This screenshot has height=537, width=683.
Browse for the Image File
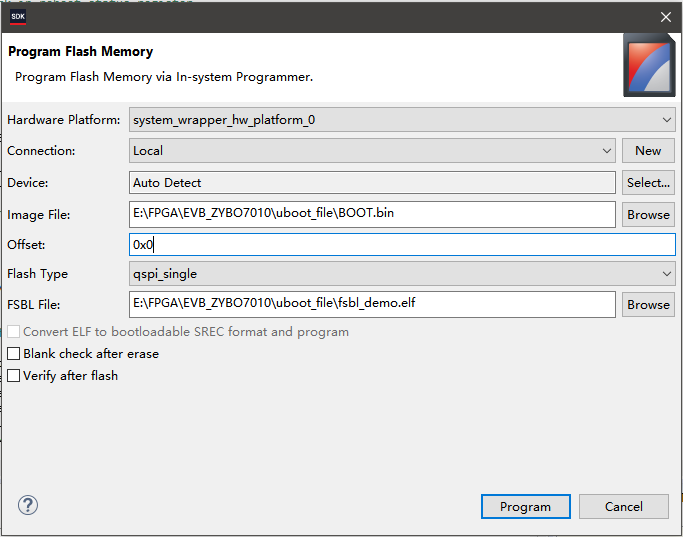648,214
